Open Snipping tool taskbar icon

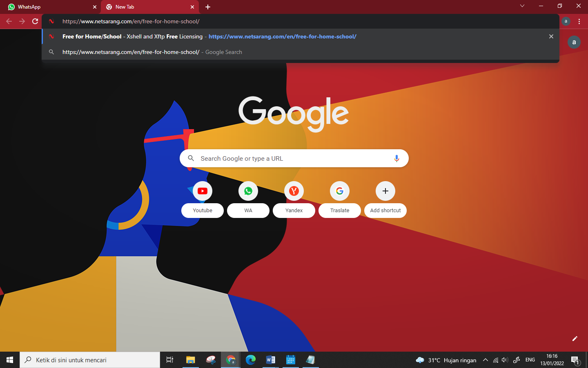pyautogui.click(x=211, y=360)
